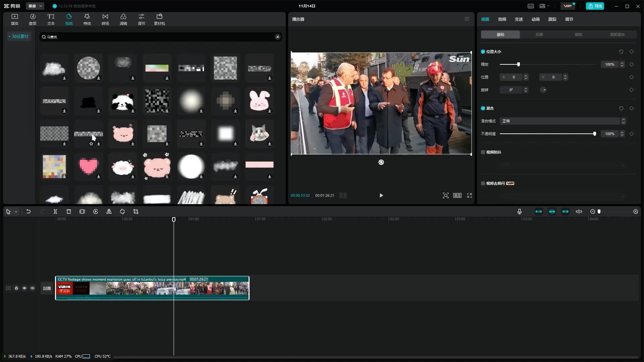
Task: Open the player panel menu icon
Action: [467, 19]
